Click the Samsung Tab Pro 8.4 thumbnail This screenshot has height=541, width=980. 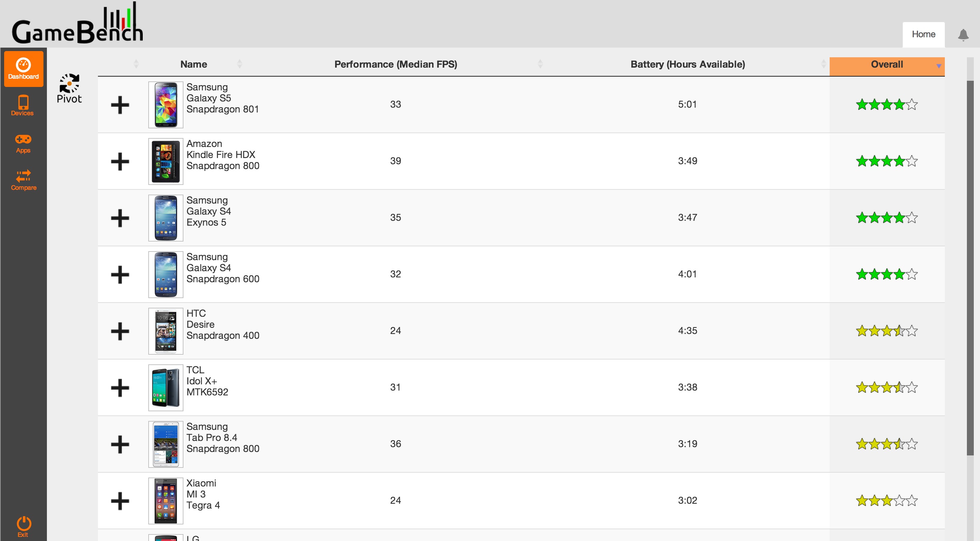(166, 444)
